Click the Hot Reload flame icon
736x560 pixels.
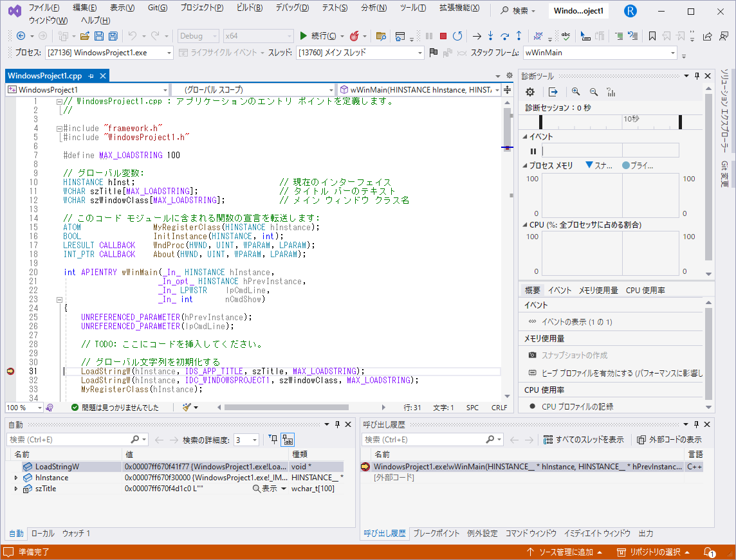point(354,35)
